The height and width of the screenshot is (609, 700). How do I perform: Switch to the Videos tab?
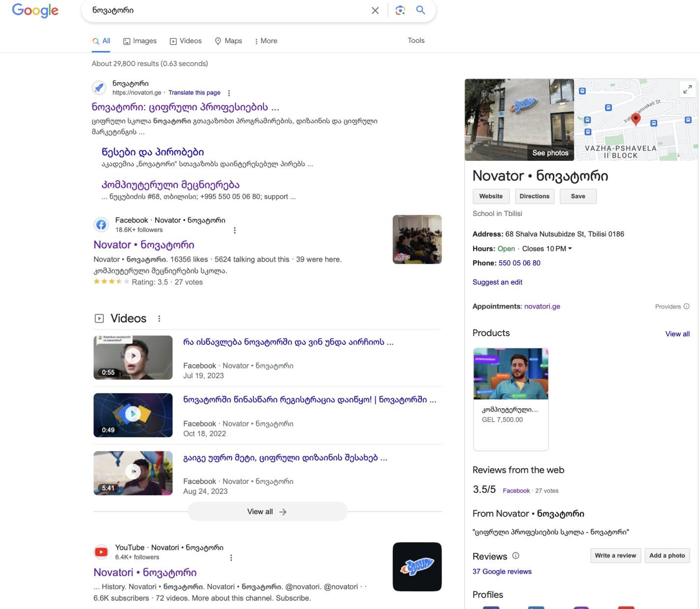pos(186,41)
